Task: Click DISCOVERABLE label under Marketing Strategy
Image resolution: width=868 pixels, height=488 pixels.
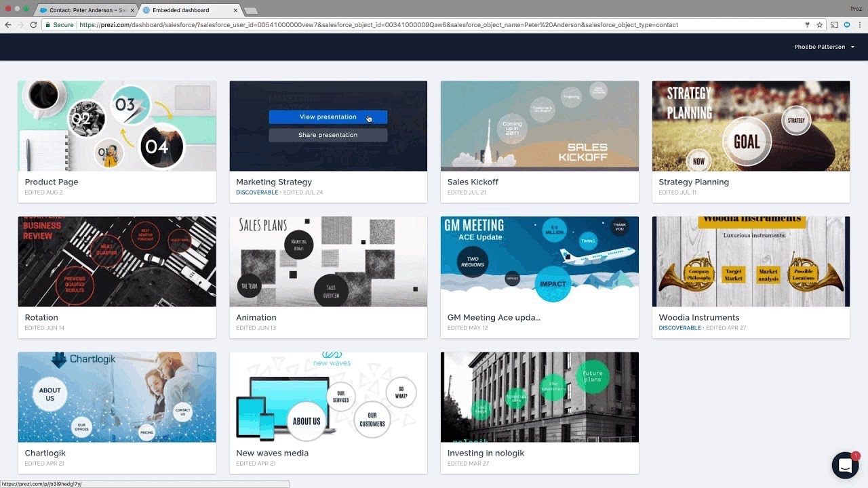Action: 257,192
